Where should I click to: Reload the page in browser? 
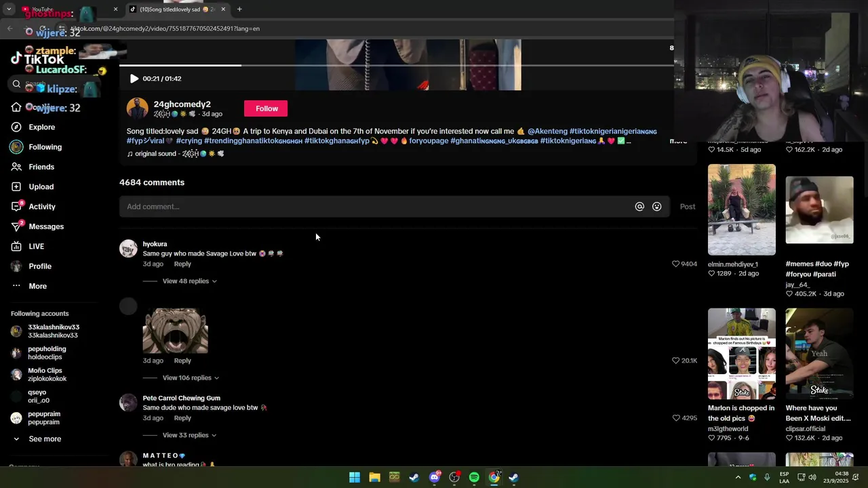[43, 29]
